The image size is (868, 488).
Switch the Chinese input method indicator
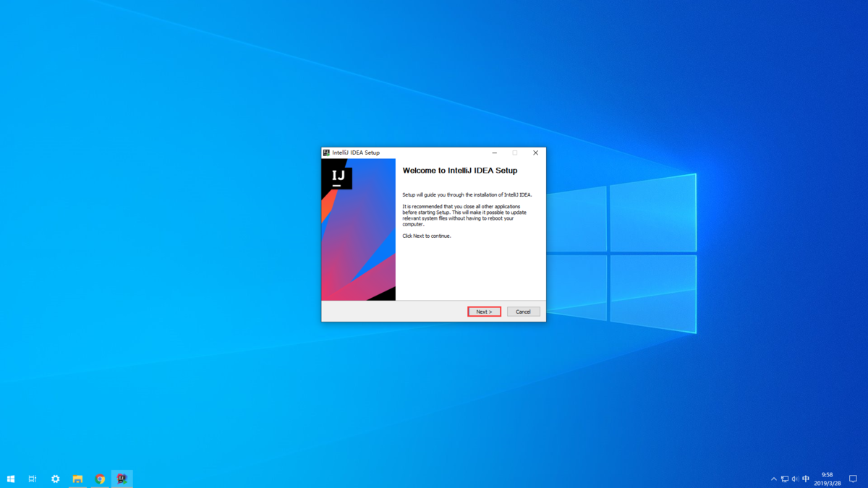tap(806, 479)
